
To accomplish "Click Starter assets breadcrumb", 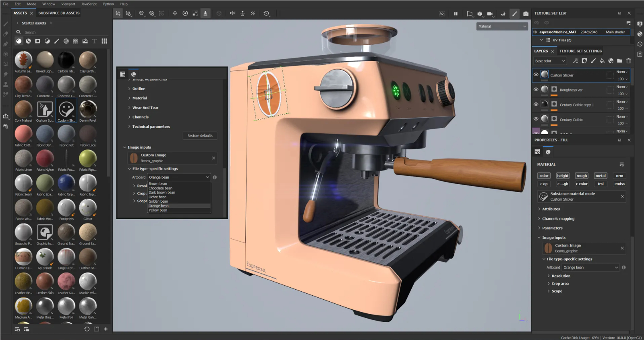I will (34, 23).
